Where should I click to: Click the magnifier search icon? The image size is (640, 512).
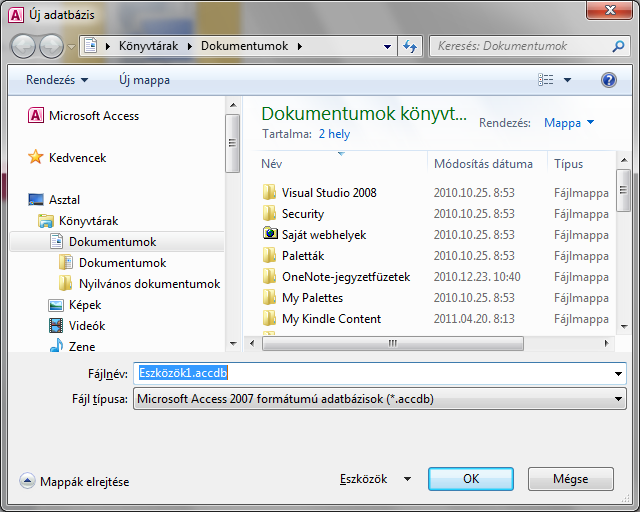click(618, 46)
